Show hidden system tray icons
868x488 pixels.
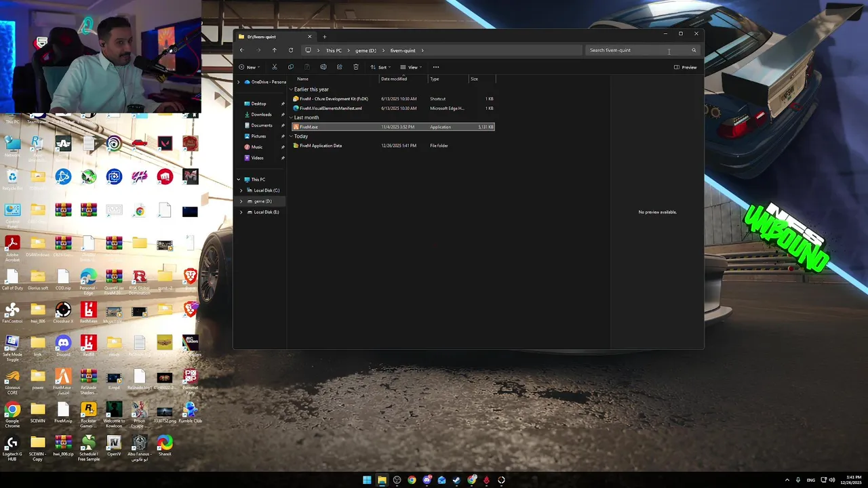pos(787,480)
